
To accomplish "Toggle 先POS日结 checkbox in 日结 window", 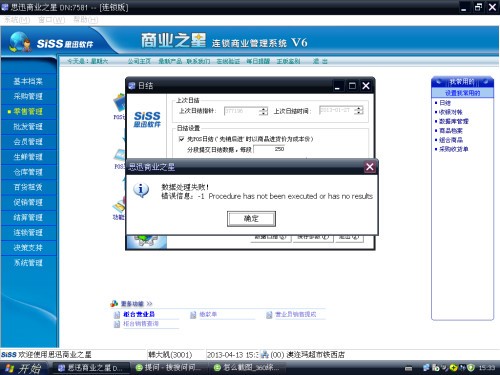I will (182, 139).
